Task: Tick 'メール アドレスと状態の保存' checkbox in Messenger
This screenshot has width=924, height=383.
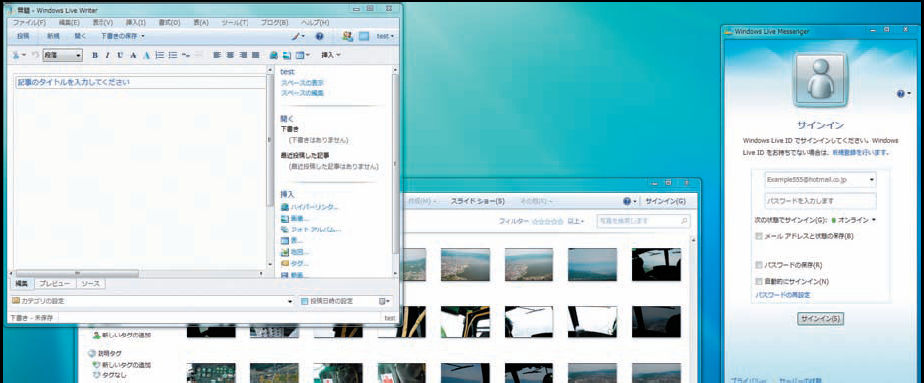Action: [759, 236]
